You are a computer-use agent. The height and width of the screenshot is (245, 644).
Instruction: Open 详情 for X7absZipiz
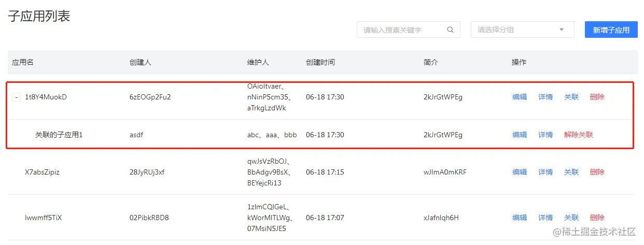click(x=545, y=172)
